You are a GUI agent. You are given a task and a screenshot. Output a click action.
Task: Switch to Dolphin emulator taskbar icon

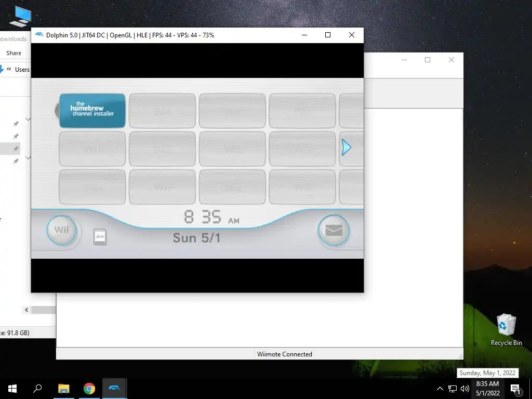tap(115, 389)
